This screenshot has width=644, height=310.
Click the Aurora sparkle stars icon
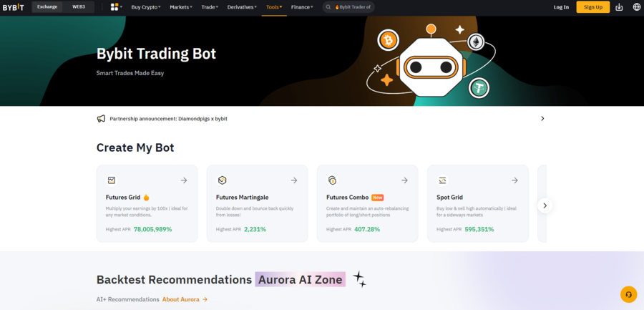click(359, 279)
